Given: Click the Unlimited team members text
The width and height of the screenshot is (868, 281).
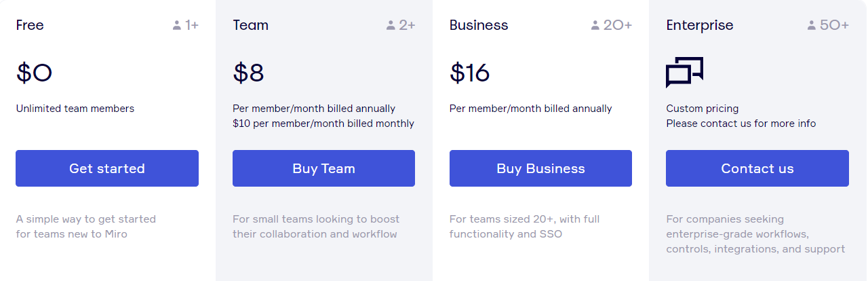Looking at the screenshot, I should click(75, 109).
